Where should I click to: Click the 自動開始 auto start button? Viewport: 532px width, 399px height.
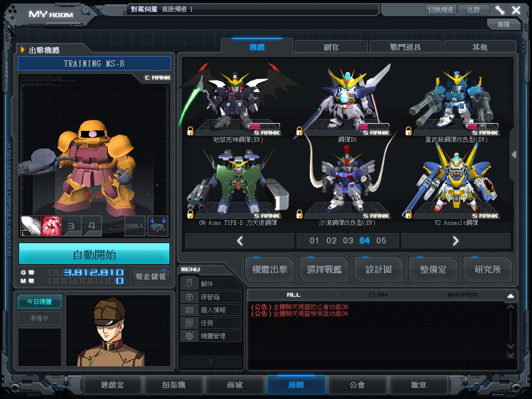[x=95, y=254]
